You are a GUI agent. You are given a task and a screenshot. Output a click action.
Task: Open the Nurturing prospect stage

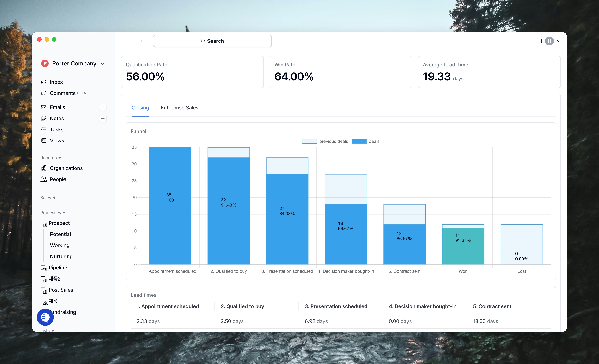click(x=61, y=257)
